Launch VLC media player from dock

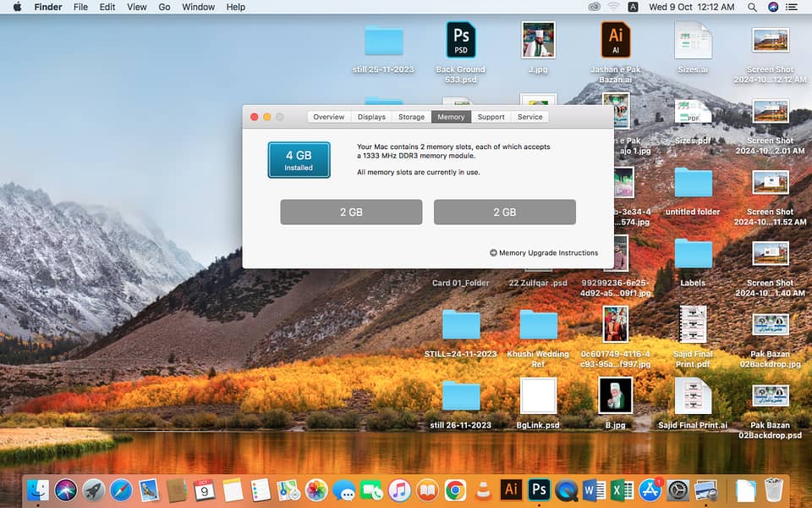point(483,489)
